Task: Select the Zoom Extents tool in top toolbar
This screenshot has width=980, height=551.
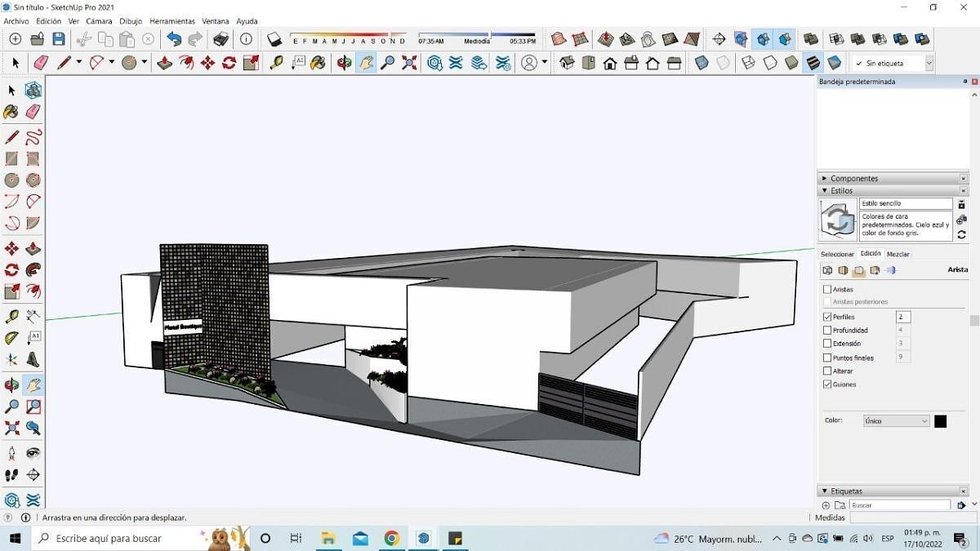Action: click(409, 63)
